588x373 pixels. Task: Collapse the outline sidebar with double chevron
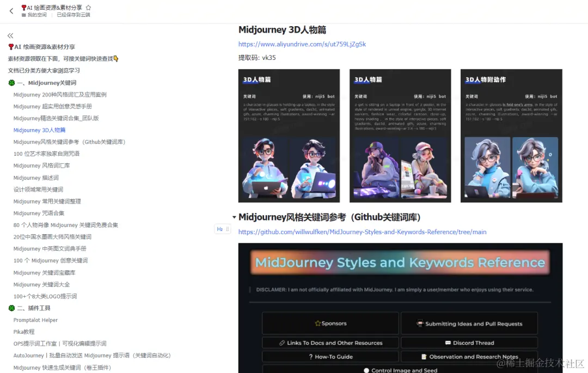(10, 35)
